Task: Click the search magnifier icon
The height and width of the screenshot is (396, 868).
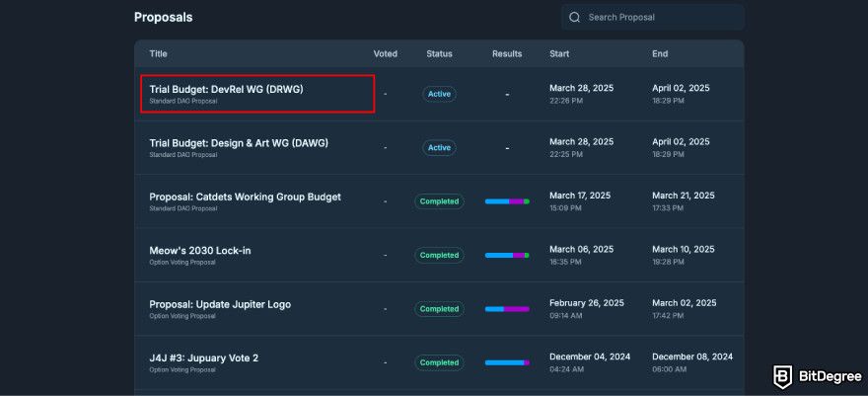Action: pos(575,17)
